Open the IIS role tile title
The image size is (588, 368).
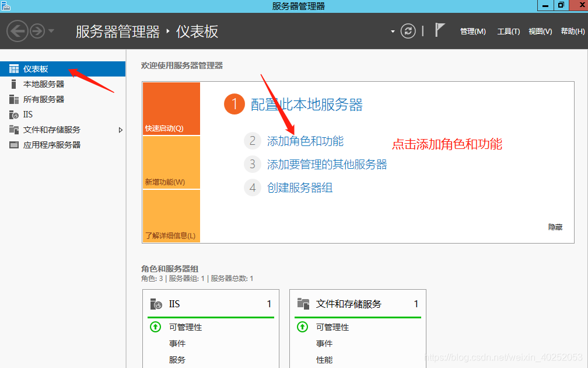[x=174, y=304]
